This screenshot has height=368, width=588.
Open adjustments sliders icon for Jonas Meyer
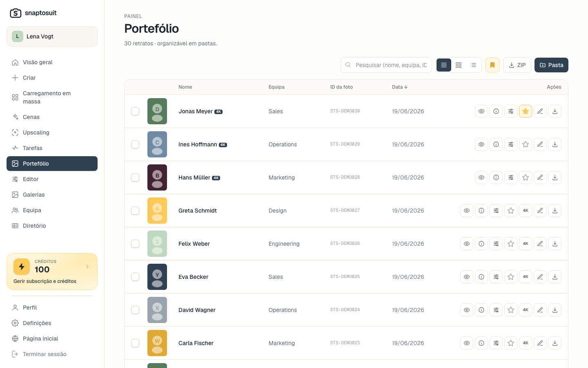coord(511,111)
